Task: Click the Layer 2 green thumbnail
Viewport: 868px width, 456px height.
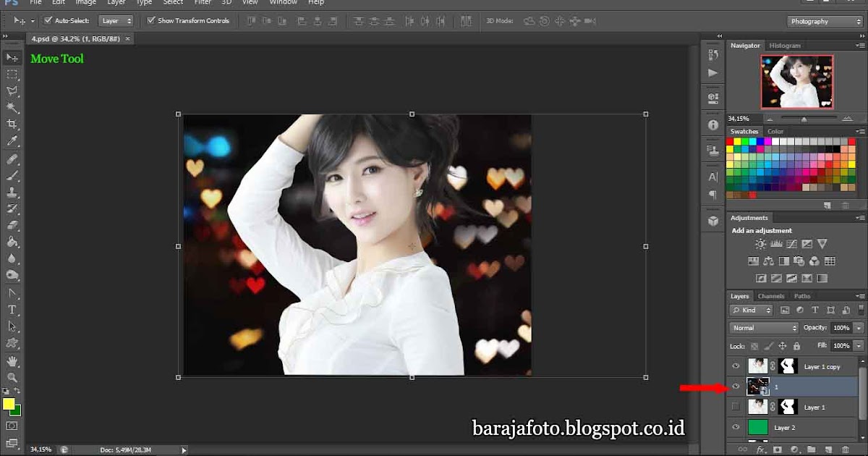Action: pyautogui.click(x=759, y=428)
